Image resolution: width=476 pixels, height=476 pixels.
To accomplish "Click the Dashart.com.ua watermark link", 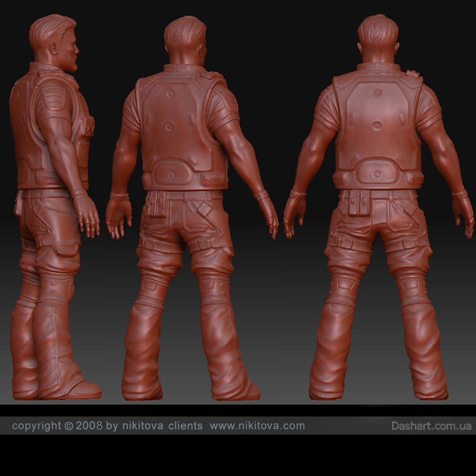I will pos(431,426).
